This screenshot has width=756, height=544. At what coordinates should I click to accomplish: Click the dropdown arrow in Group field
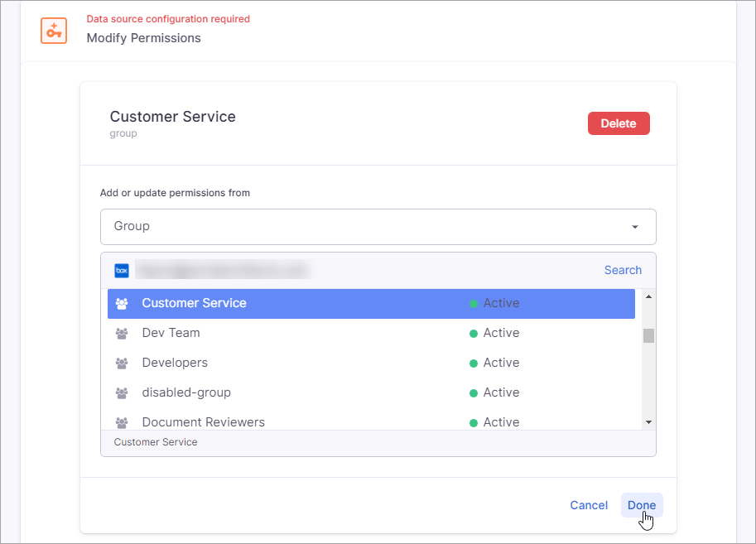click(x=634, y=227)
